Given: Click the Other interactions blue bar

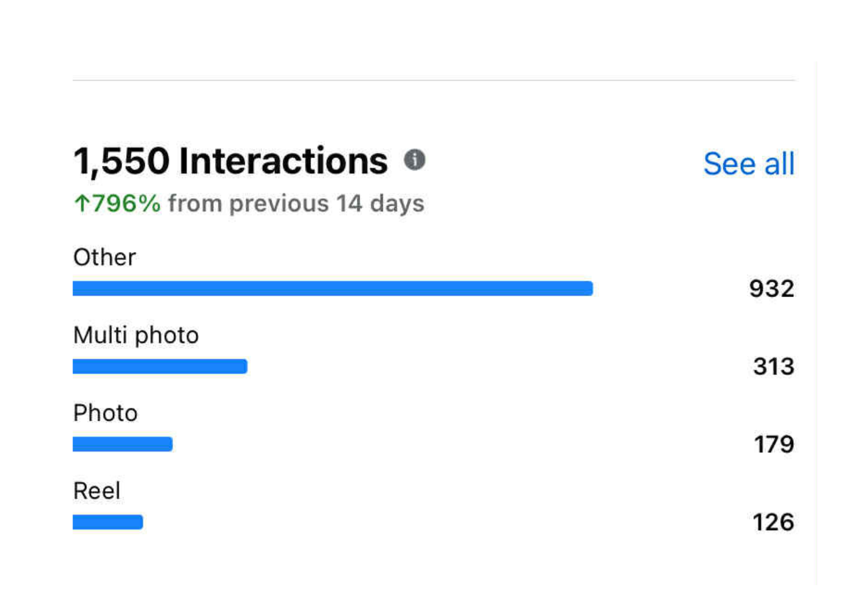Looking at the screenshot, I should point(332,288).
